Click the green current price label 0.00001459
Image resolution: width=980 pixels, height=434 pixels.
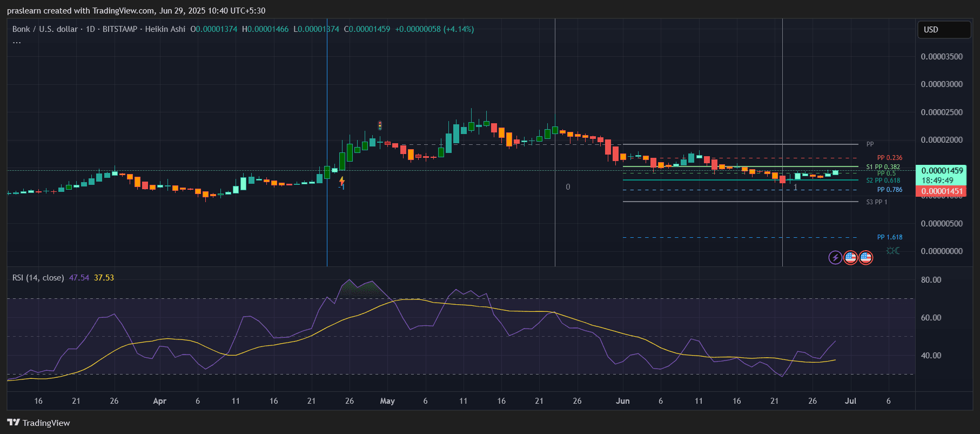tap(942, 171)
